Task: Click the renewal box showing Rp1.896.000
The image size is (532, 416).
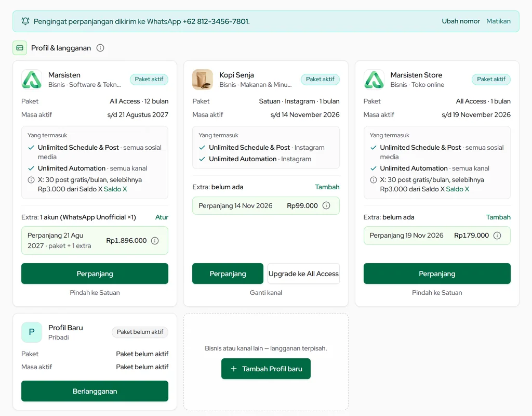Action: (x=95, y=241)
